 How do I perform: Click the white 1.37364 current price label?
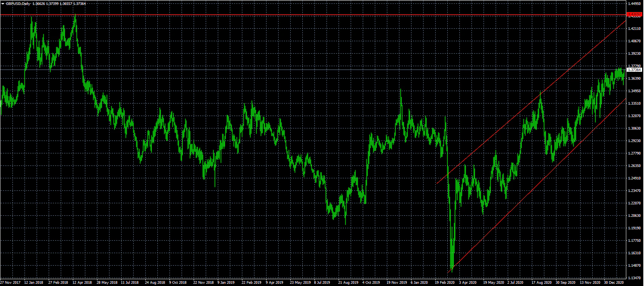(634, 70)
